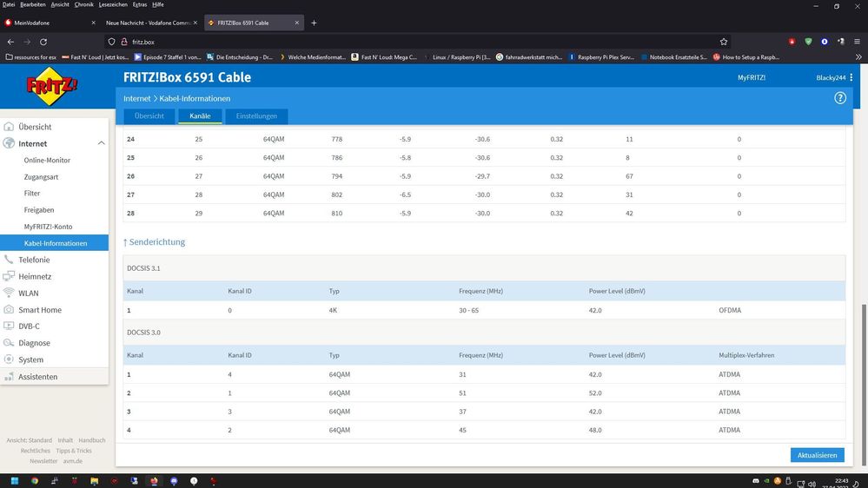
Task: Click the Windows Start button
Action: (x=15, y=481)
